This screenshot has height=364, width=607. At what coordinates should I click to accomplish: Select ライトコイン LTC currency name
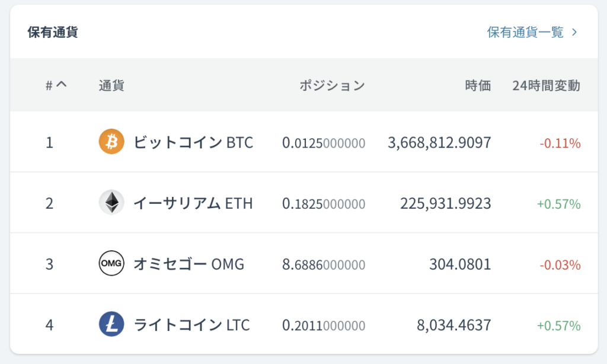(191, 325)
